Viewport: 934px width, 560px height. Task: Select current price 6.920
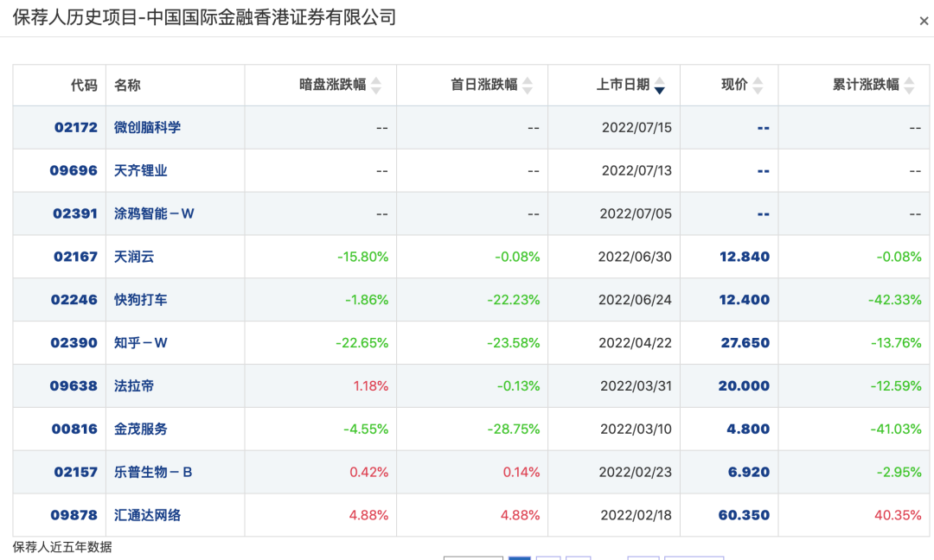(x=749, y=473)
